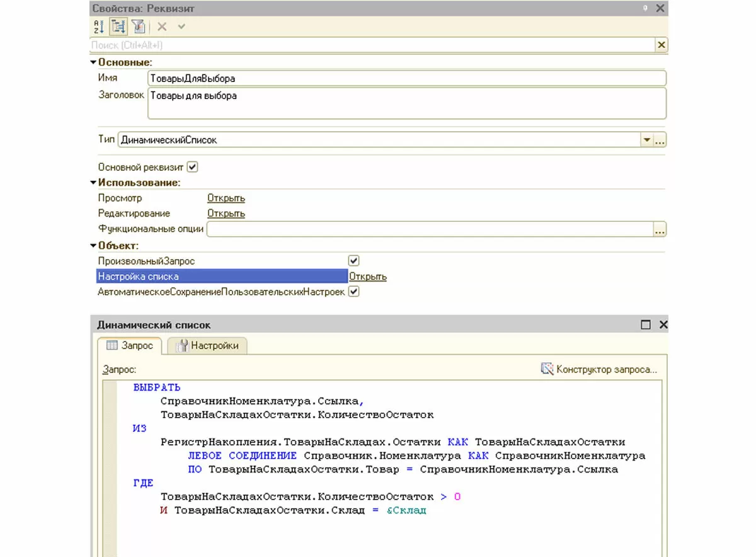
Task: Collapse the Объект section
Action: pos(93,246)
